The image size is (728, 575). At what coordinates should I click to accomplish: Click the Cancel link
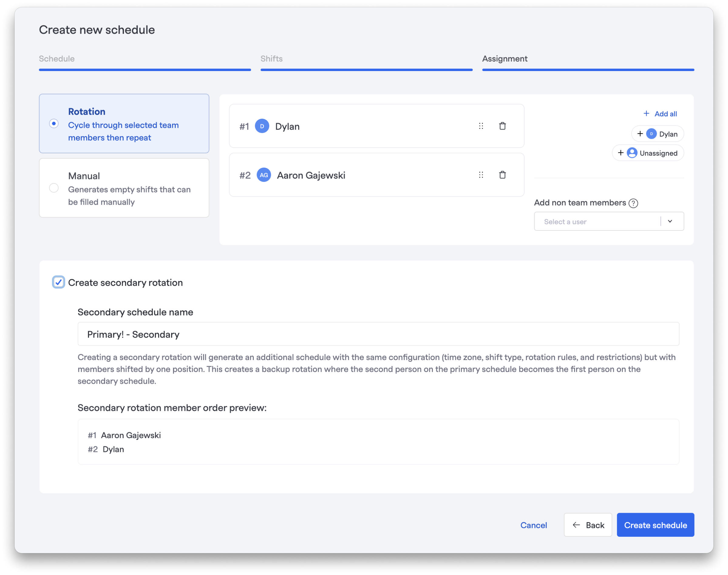coord(533,525)
